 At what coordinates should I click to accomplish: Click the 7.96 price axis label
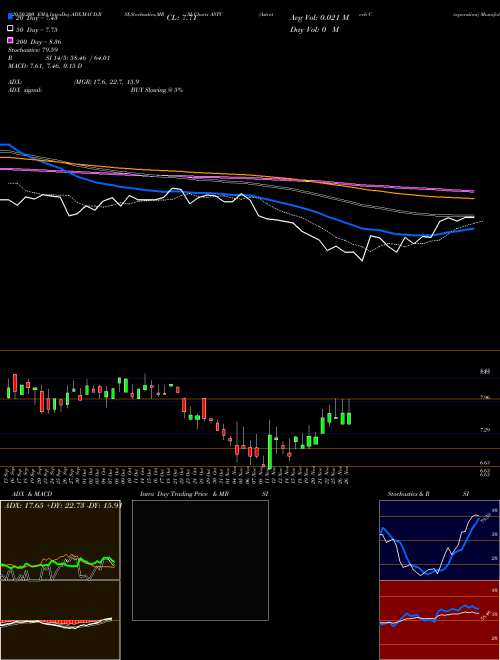485,397
